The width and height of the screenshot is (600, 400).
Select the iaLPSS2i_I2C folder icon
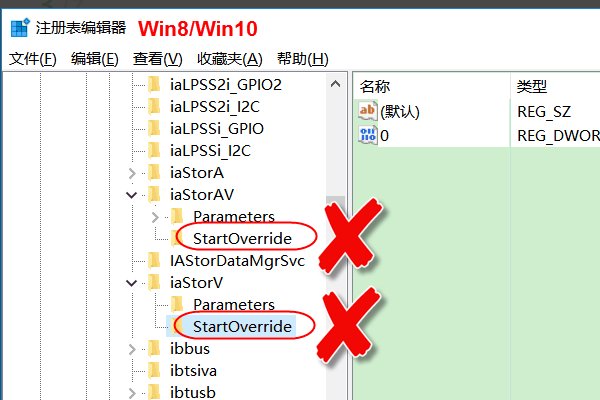tap(154, 106)
